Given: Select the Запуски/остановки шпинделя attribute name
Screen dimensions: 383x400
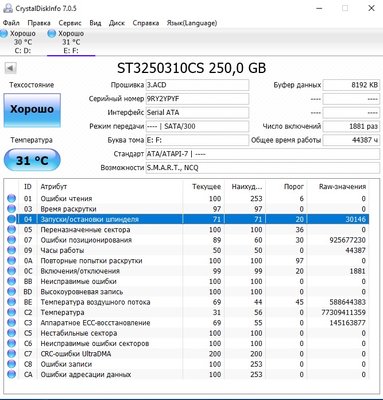Looking at the screenshot, I should coord(90,219).
